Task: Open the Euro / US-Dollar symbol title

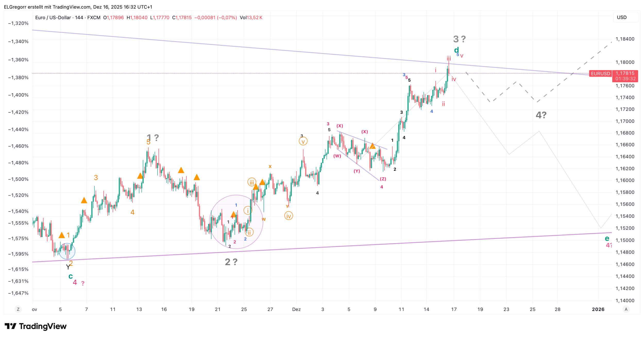Action: (x=53, y=18)
